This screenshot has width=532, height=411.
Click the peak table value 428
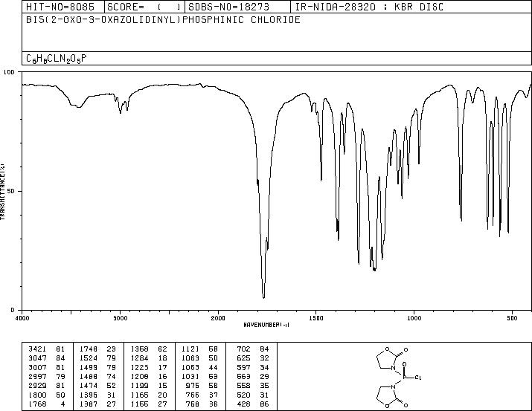pos(243,404)
